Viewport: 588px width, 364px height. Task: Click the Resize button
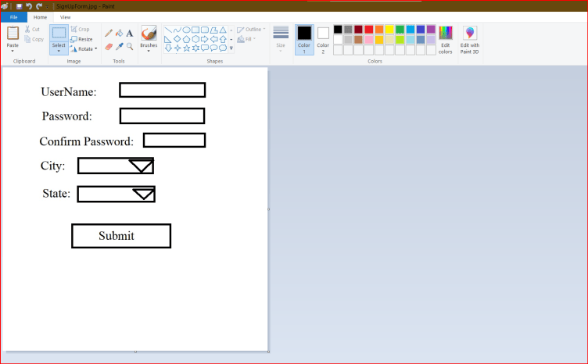pos(81,39)
